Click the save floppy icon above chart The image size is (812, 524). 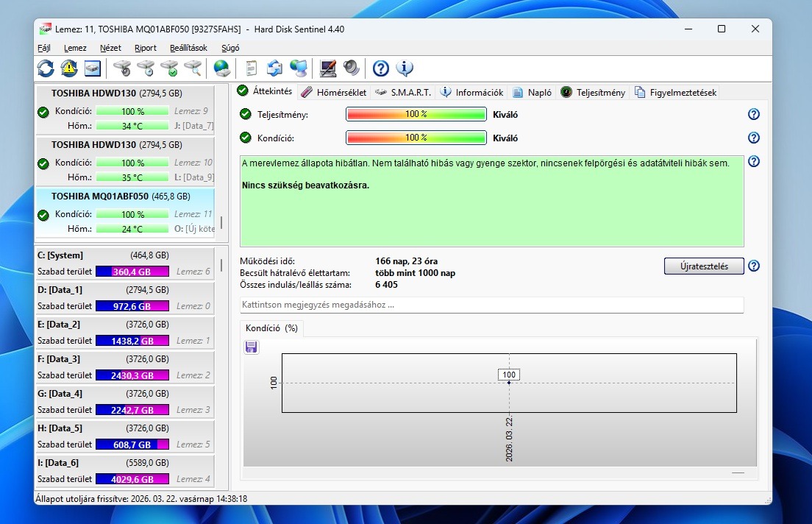[251, 347]
